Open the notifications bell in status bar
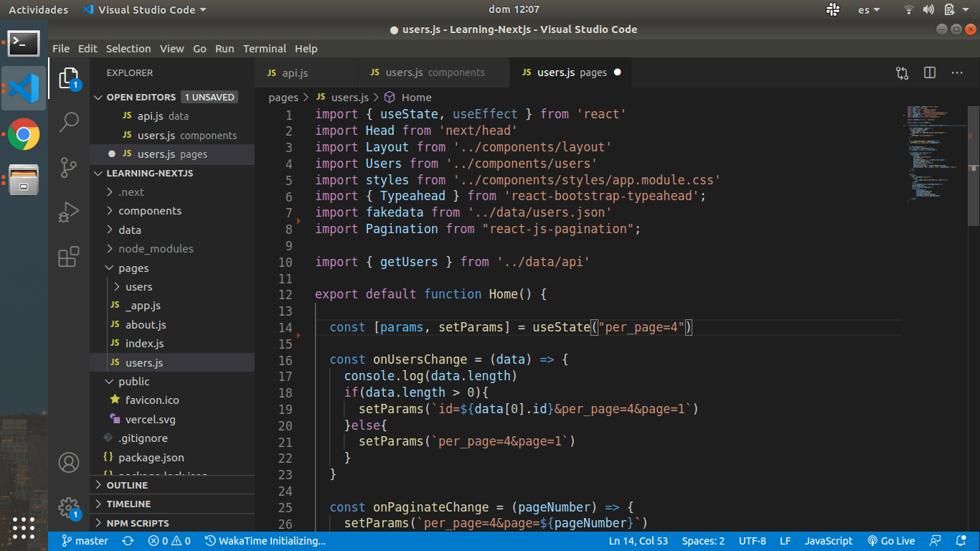This screenshot has width=980, height=551. (961, 541)
